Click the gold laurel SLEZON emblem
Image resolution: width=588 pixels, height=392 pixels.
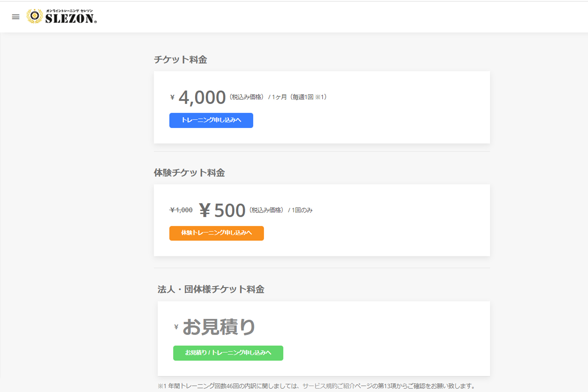(x=35, y=16)
